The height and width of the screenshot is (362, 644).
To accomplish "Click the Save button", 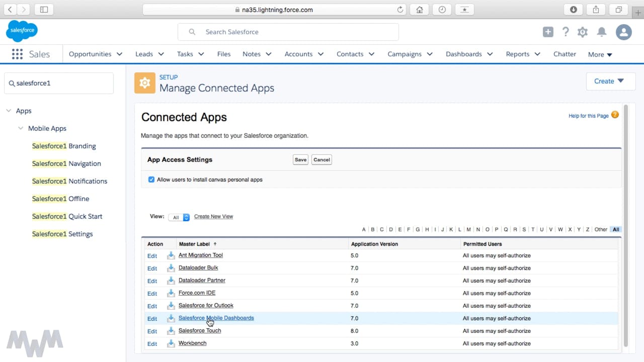I will click(x=300, y=160).
